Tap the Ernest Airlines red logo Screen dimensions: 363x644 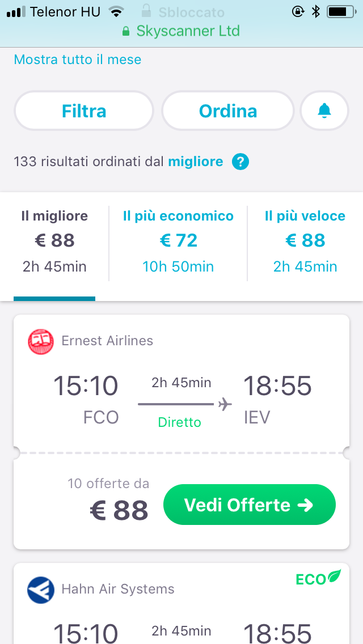41,342
